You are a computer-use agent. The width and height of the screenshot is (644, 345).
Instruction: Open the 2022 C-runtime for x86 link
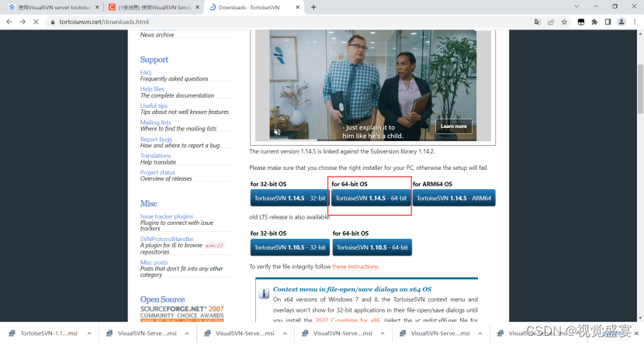[x=348, y=319]
